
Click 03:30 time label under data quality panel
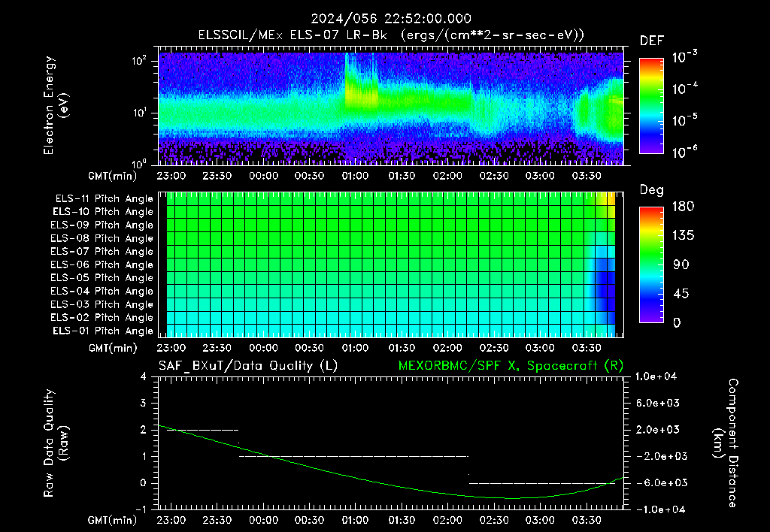click(x=587, y=520)
